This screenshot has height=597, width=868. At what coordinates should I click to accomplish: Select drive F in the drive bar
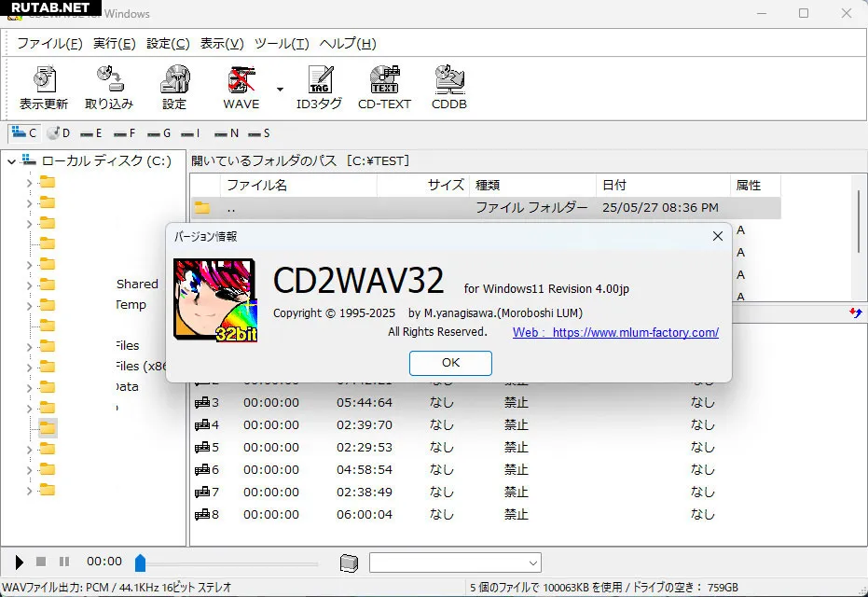(x=125, y=132)
